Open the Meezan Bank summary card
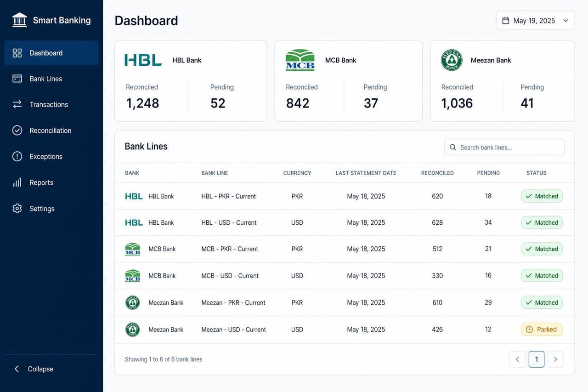 pyautogui.click(x=503, y=81)
